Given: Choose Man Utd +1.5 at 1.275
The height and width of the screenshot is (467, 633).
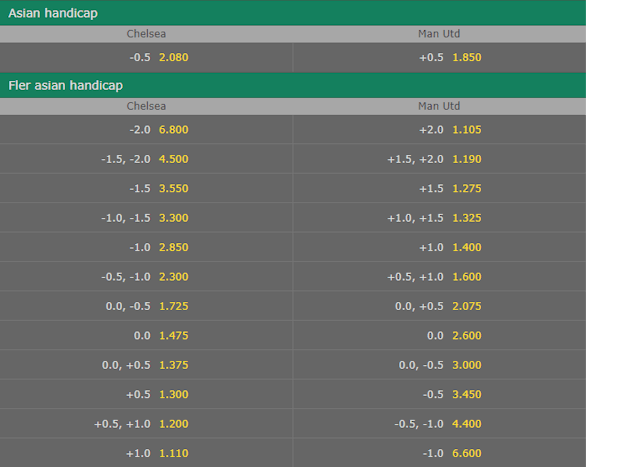Looking at the screenshot, I should [439, 188].
